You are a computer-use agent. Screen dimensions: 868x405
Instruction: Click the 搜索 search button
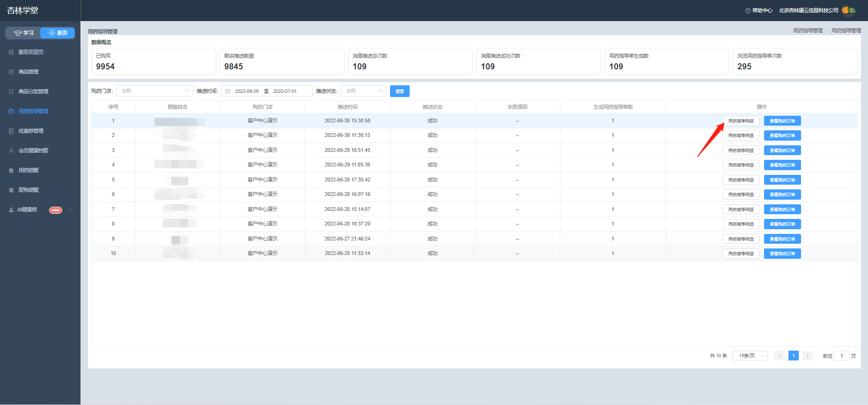coord(400,91)
